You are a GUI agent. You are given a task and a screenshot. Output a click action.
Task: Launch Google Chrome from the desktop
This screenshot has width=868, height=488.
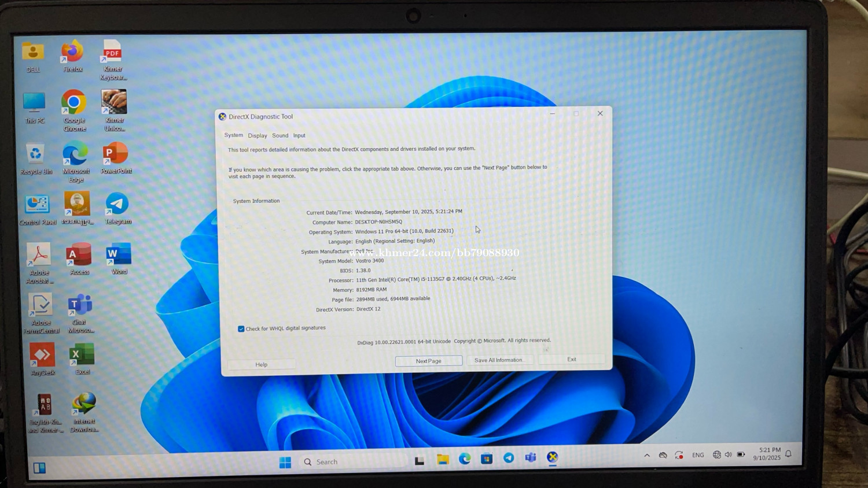click(74, 110)
